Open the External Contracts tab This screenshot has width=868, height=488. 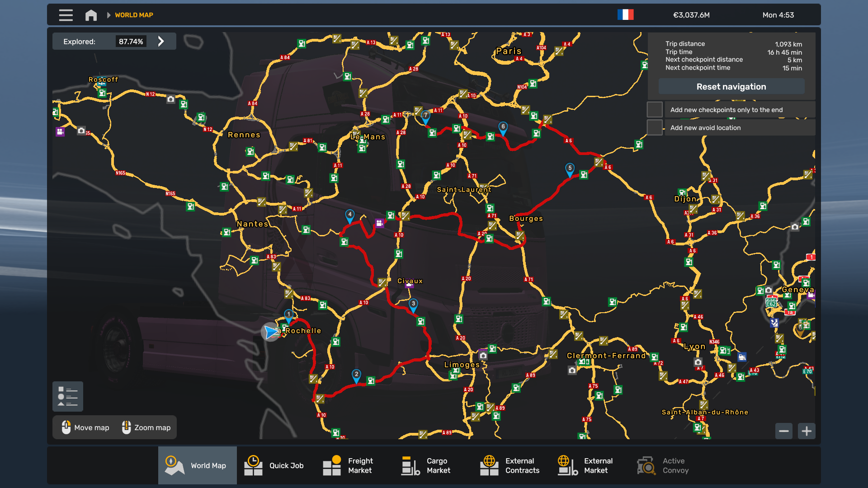pos(512,465)
